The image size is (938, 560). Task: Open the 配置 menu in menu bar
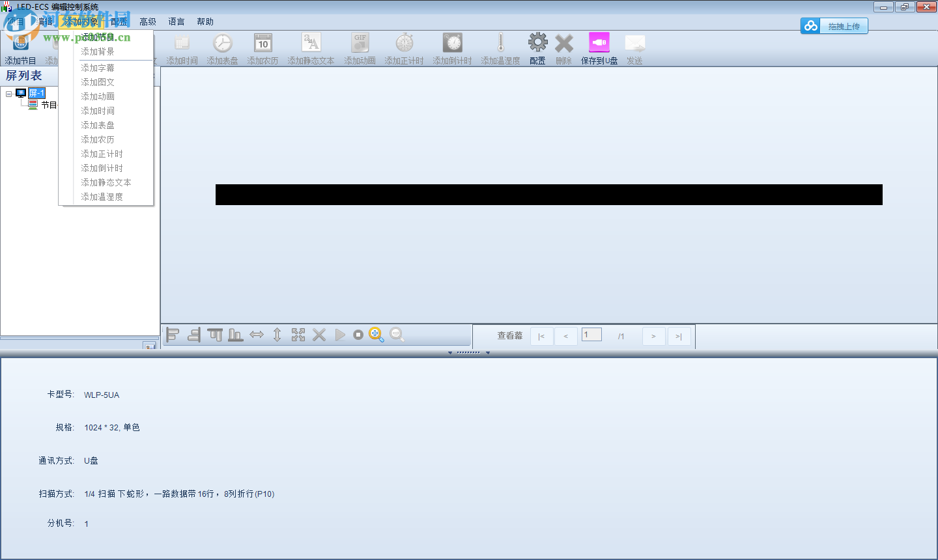(x=119, y=21)
